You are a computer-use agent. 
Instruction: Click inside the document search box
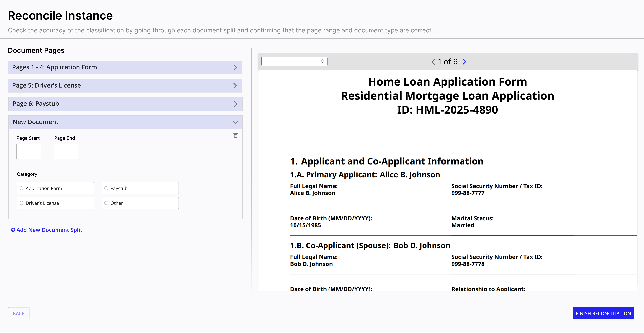point(290,61)
